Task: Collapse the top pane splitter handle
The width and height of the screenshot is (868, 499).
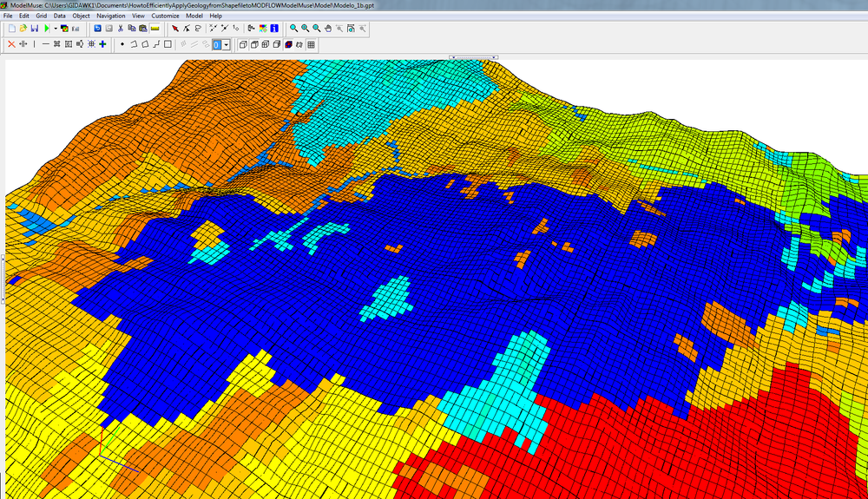Action: click(473, 58)
